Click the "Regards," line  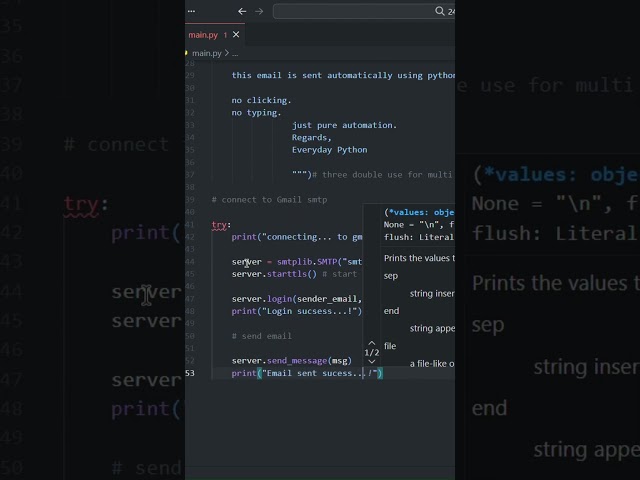point(311,138)
